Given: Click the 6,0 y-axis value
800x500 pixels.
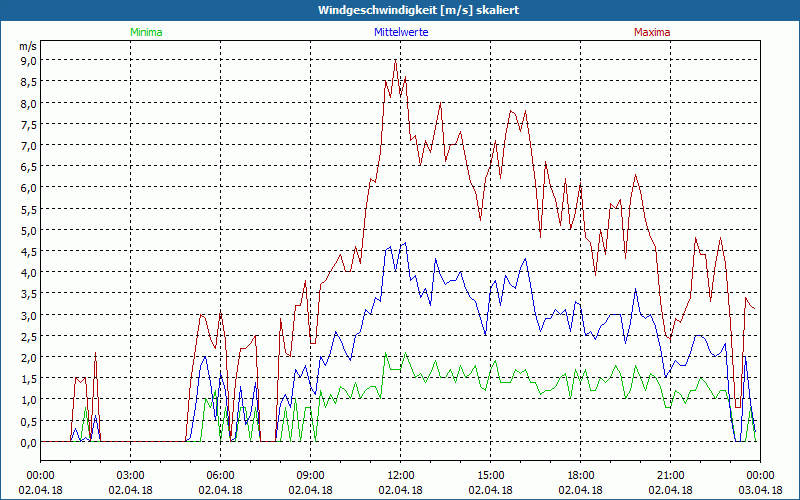Looking at the screenshot, I should 28,188.
